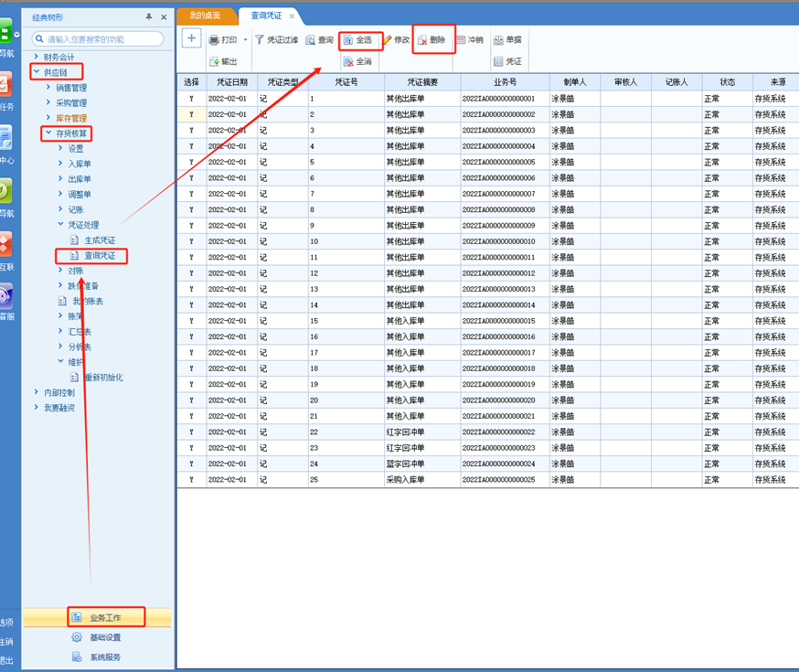Toggle the Y selection for voucher 10
799x672 pixels.
pos(192,241)
